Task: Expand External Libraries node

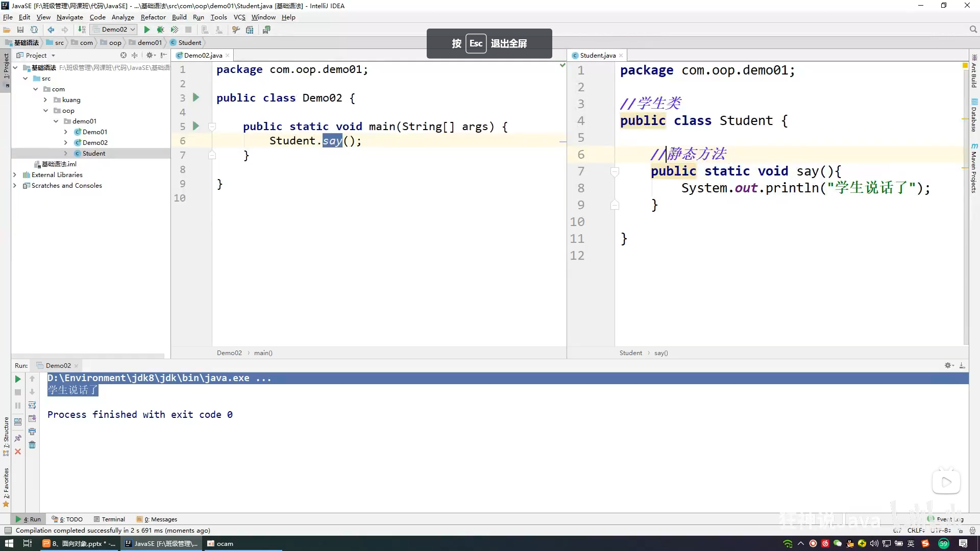Action: [x=15, y=175]
